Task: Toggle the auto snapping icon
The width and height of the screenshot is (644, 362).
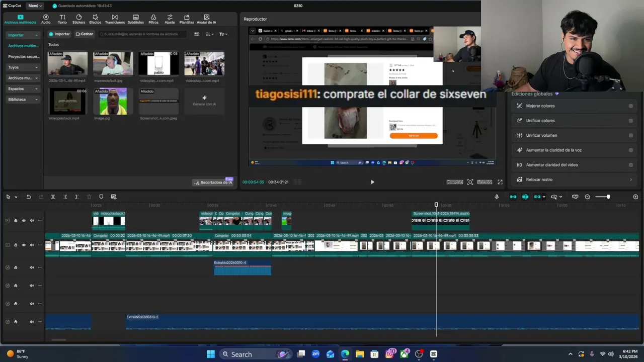Action: (x=525, y=197)
